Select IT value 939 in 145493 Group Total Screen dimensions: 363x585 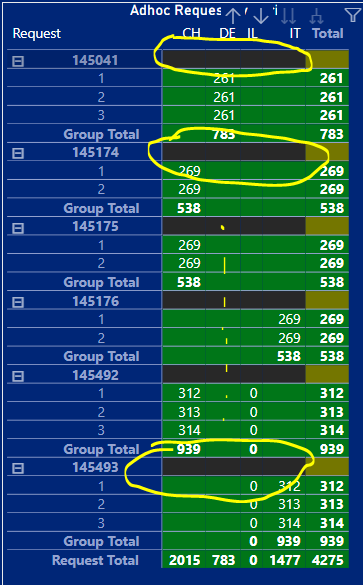pyautogui.click(x=289, y=541)
